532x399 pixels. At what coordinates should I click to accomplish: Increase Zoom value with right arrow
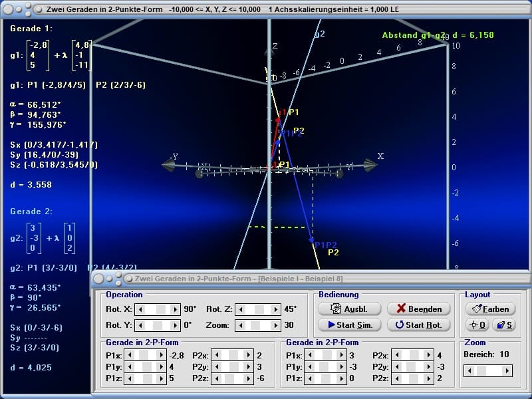(x=275, y=325)
